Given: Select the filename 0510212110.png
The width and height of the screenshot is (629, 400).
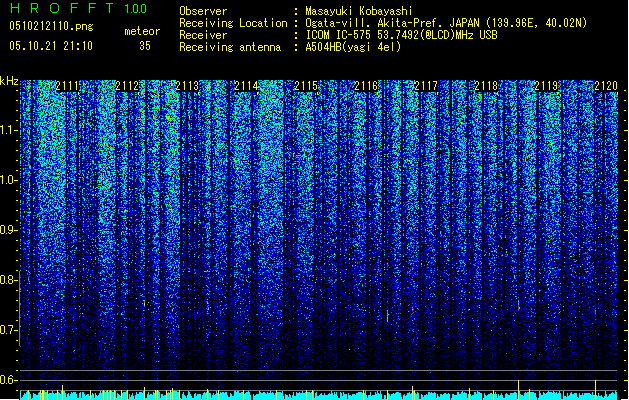Looking at the screenshot, I should (x=51, y=26).
